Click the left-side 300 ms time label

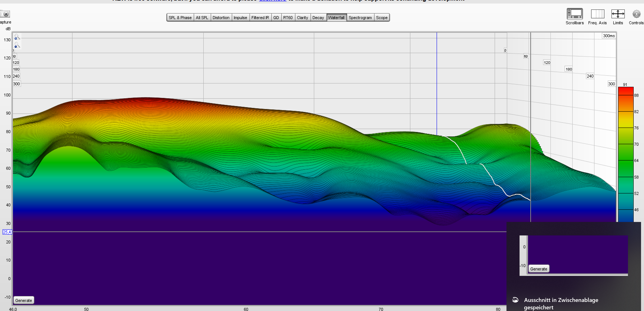click(16, 84)
